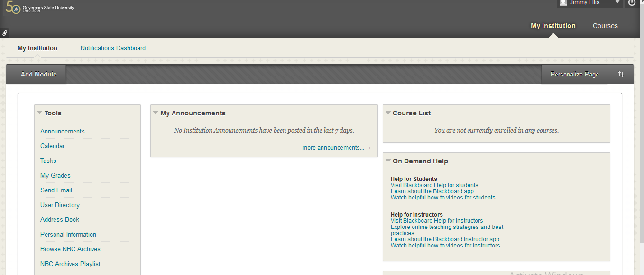
Task: Click Jimmy Ellis user avatar icon
Action: click(563, 2)
